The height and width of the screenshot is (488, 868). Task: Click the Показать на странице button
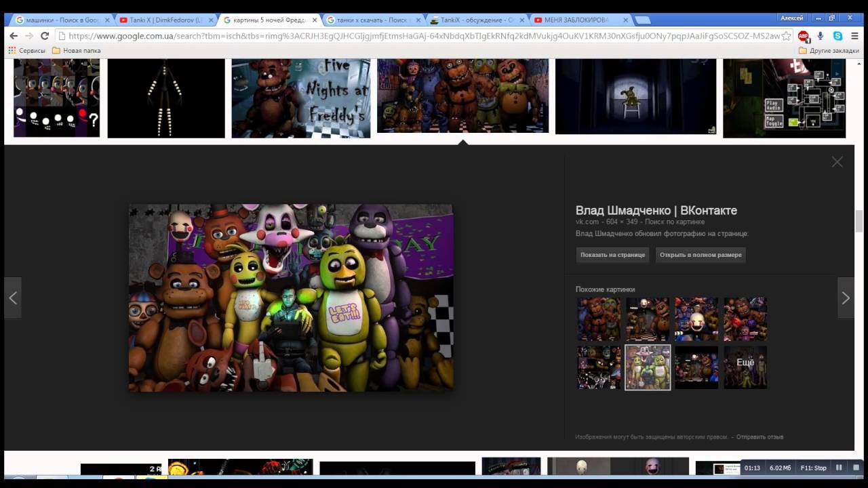[x=612, y=255]
